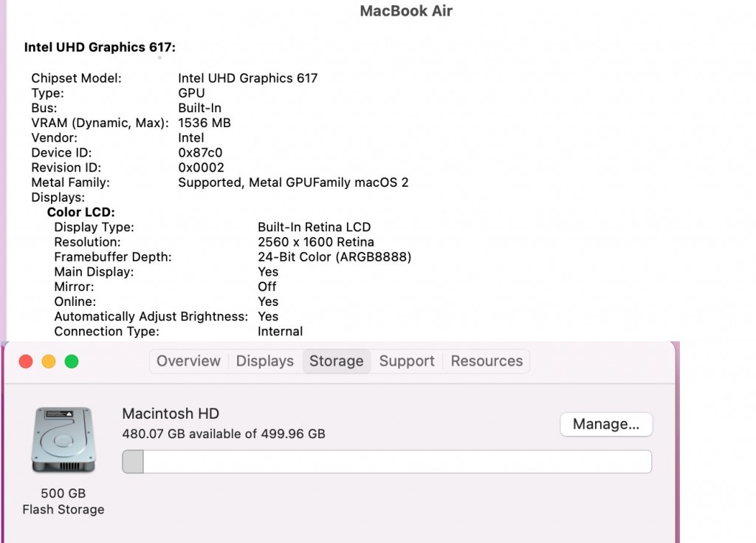Select the Storage tab
This screenshot has width=756, height=543.
(x=337, y=361)
